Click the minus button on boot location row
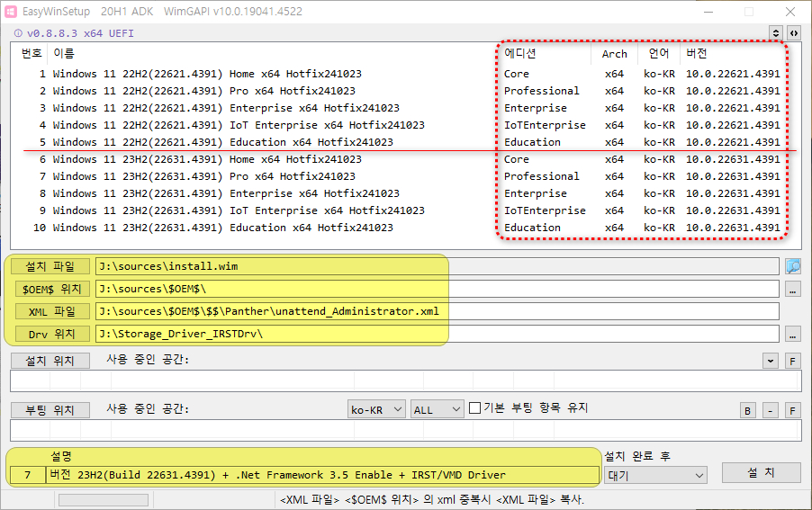Screen dimensions: 812x510 click(771, 411)
